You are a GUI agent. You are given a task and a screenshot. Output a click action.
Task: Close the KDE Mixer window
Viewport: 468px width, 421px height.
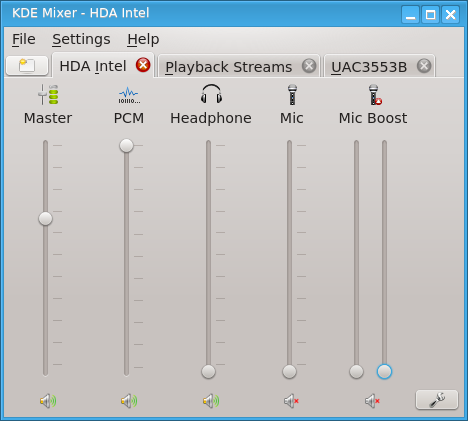[x=451, y=14]
